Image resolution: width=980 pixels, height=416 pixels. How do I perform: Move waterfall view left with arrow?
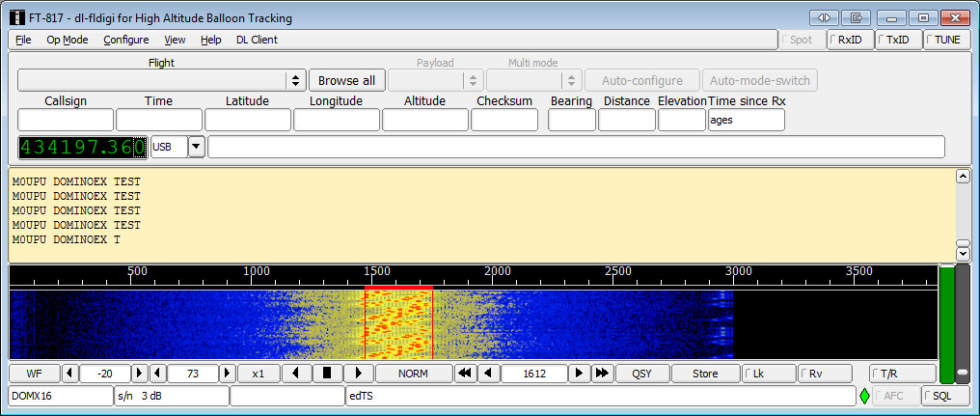(296, 374)
